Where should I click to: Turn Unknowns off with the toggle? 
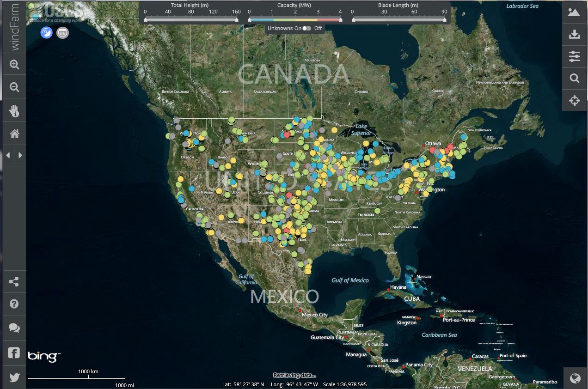307,28
